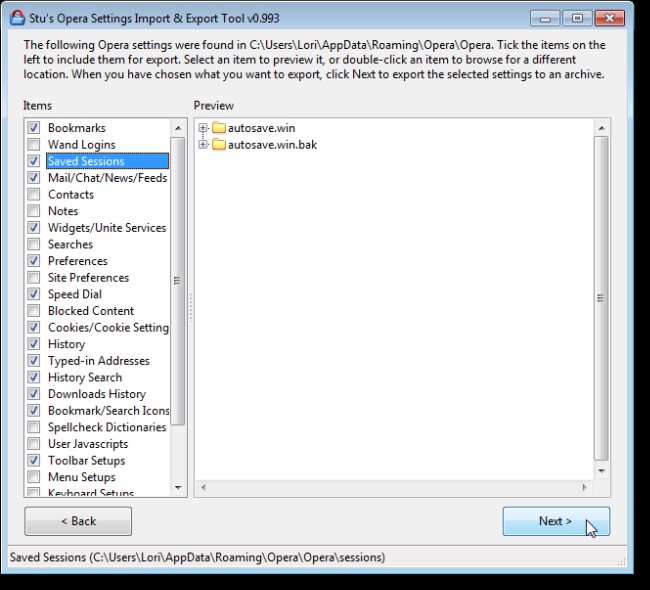This screenshot has width=650, height=590.
Task: Uncheck the Toolbar Setups checkbox
Action: pos(34,460)
